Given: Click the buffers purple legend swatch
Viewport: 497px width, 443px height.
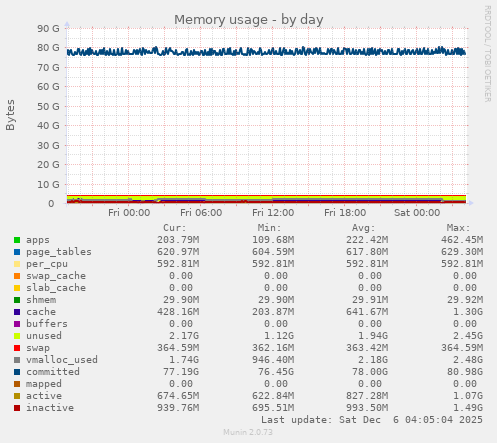Looking at the screenshot, I should (x=17, y=324).
